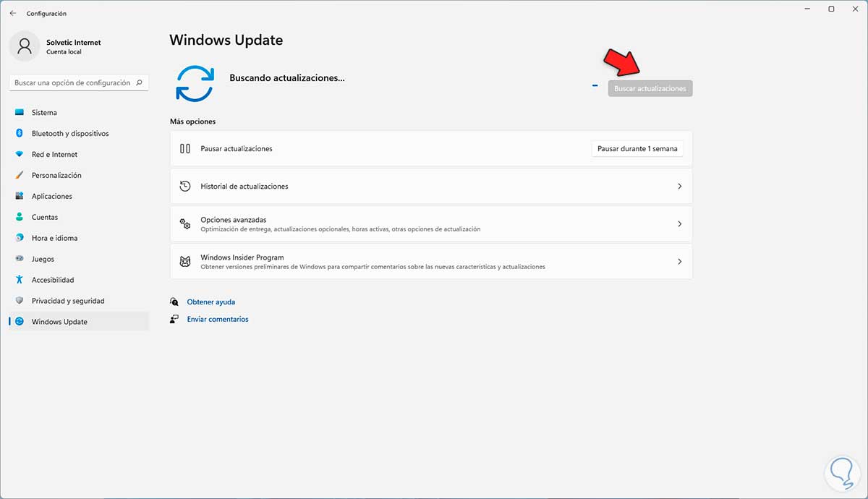Click the history clock icon
Viewport: 868px width, 499px height.
click(x=185, y=186)
